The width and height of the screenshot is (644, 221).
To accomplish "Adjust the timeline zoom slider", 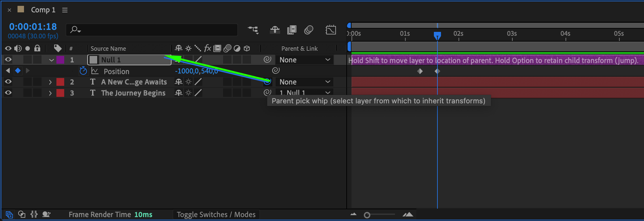I will pos(367,215).
